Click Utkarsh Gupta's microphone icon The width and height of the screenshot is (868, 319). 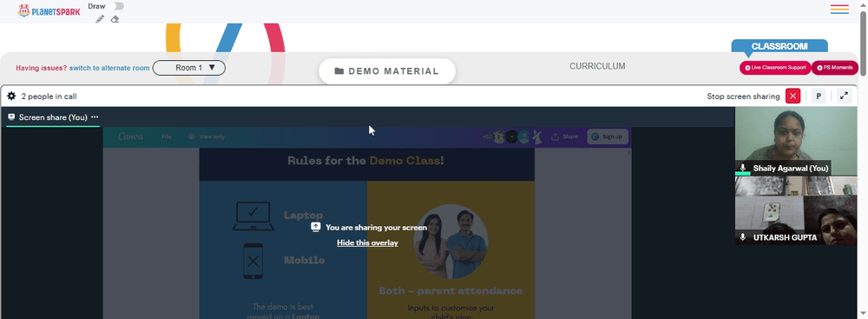tap(743, 237)
